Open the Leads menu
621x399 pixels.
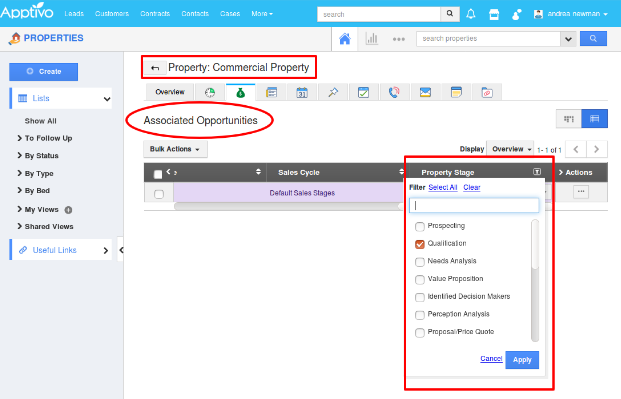coord(74,13)
